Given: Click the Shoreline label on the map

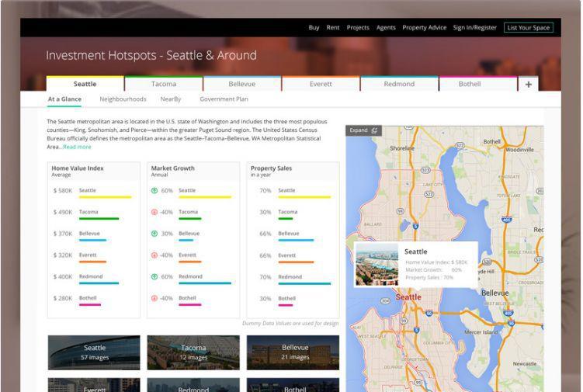Looking at the screenshot, I should pos(402,148).
